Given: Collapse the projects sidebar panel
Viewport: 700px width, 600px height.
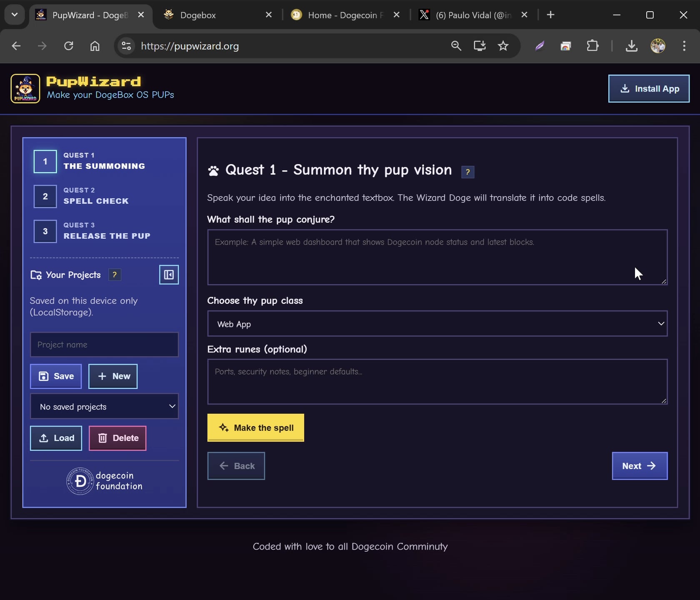Looking at the screenshot, I should (x=169, y=275).
